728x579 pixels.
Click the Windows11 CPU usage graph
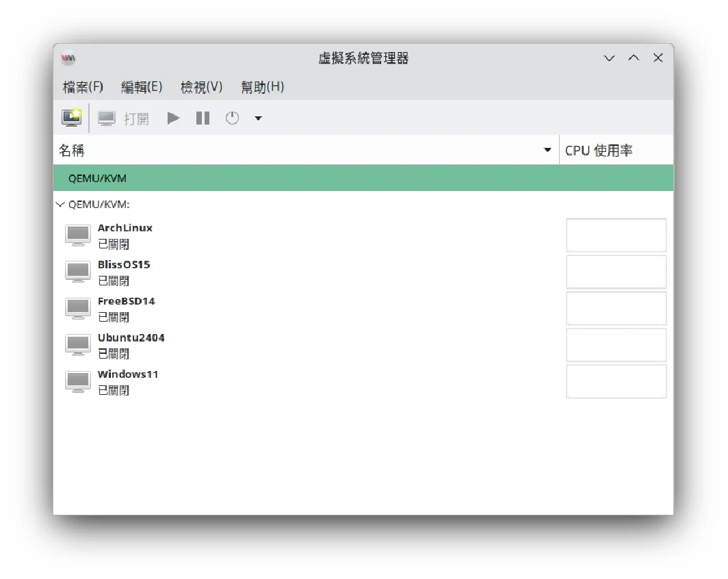pos(616,381)
